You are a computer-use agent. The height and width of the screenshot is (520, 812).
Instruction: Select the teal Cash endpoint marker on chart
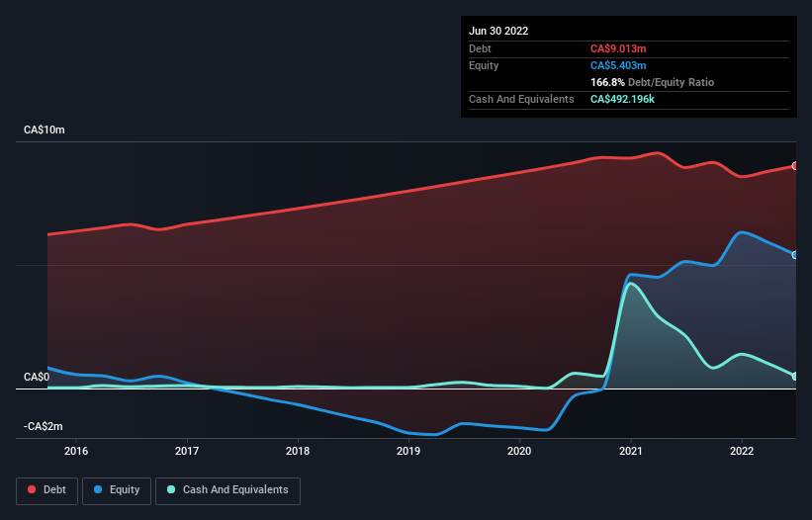point(795,376)
